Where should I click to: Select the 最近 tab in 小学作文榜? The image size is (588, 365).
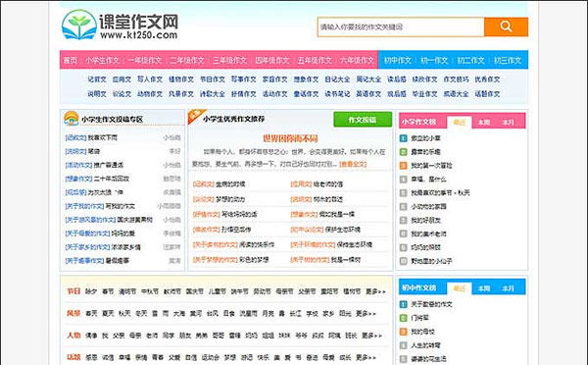click(x=460, y=122)
